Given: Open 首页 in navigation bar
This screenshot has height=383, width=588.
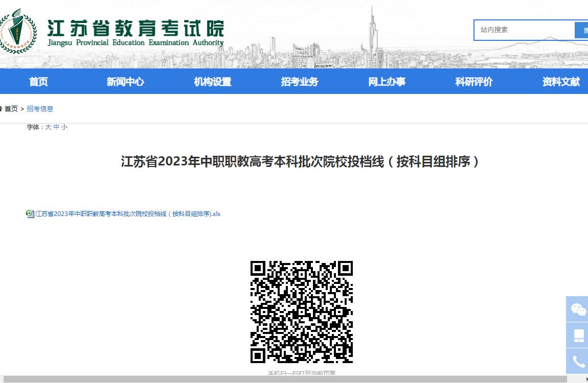Looking at the screenshot, I should pos(39,82).
